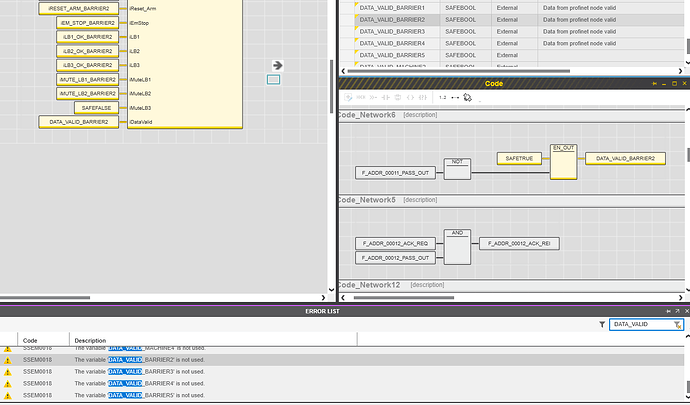
Task: Click the SAFETRUE constant in Code_Network6
Action: (x=519, y=158)
